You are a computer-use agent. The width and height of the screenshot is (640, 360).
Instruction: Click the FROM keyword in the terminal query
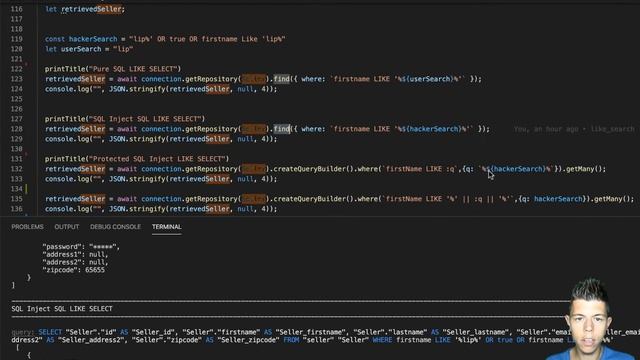tap(291, 340)
